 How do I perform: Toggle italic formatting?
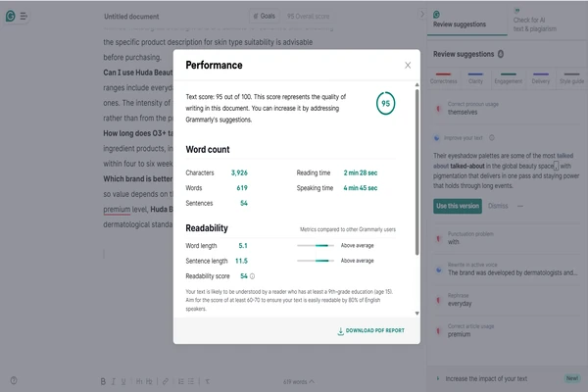point(113,381)
